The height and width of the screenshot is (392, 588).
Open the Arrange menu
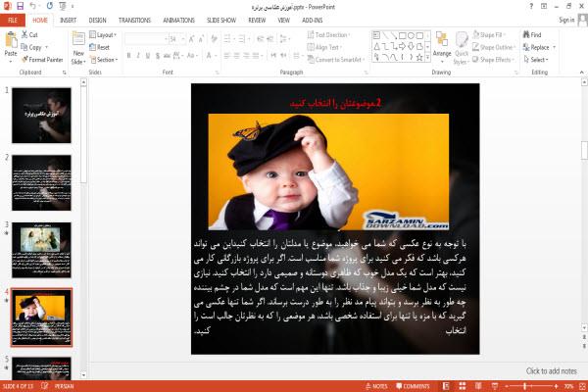coord(442,47)
